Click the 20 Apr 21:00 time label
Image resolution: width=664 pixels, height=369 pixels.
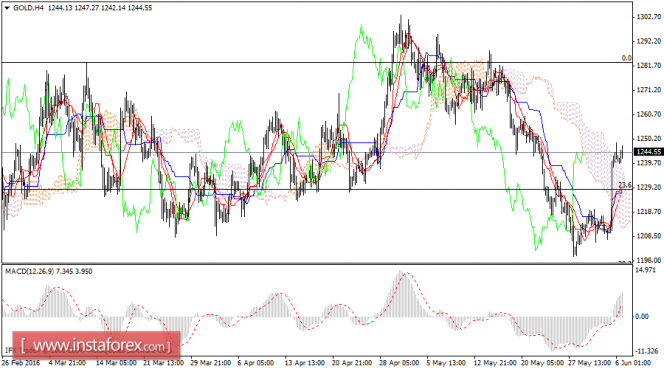point(352,363)
